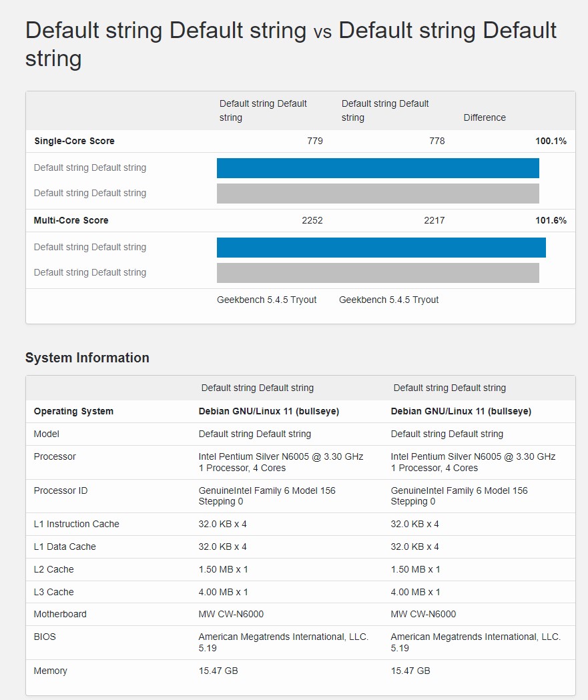The height and width of the screenshot is (700, 588).
Task: Click the single-core score 779
Action: click(315, 141)
